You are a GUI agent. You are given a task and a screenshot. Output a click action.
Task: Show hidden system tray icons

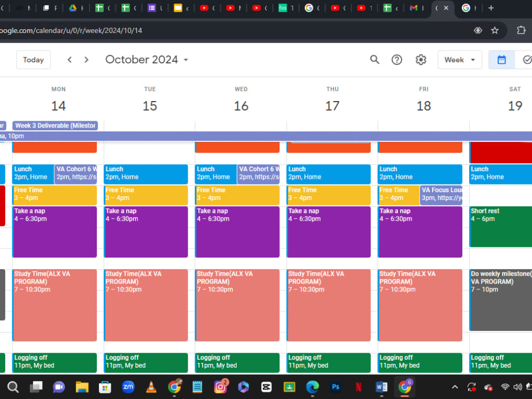pos(455,387)
